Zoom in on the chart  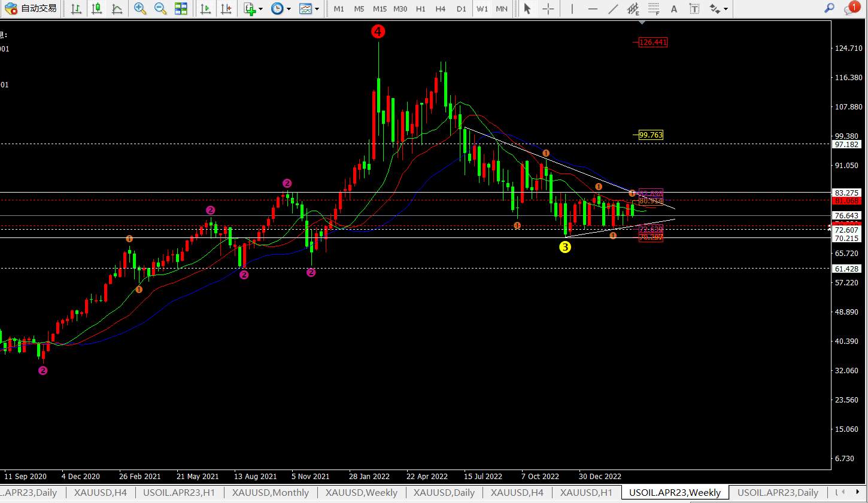(140, 8)
